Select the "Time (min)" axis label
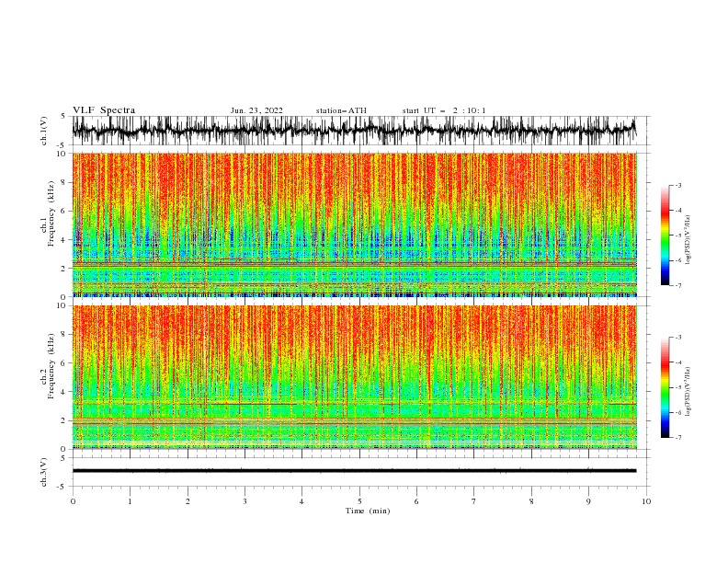 click(x=368, y=511)
